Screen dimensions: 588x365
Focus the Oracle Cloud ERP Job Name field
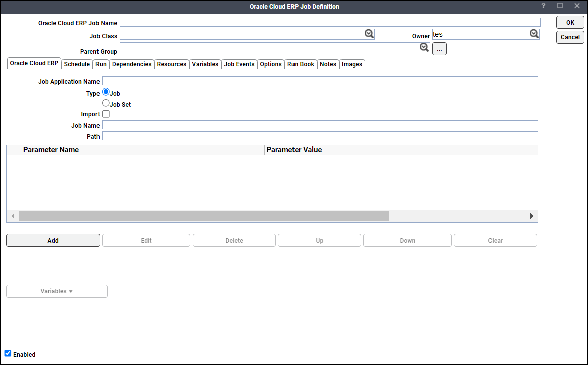330,22
